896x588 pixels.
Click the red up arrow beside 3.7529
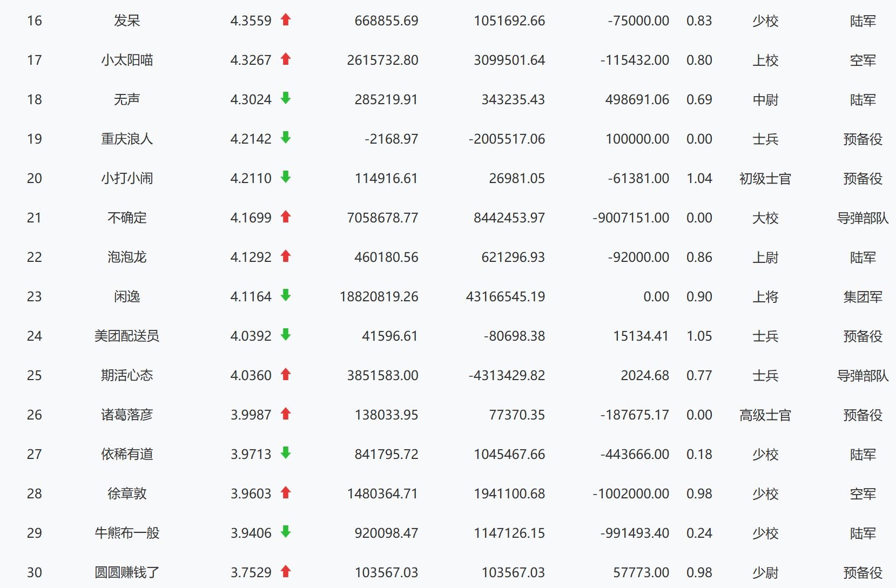click(x=286, y=572)
